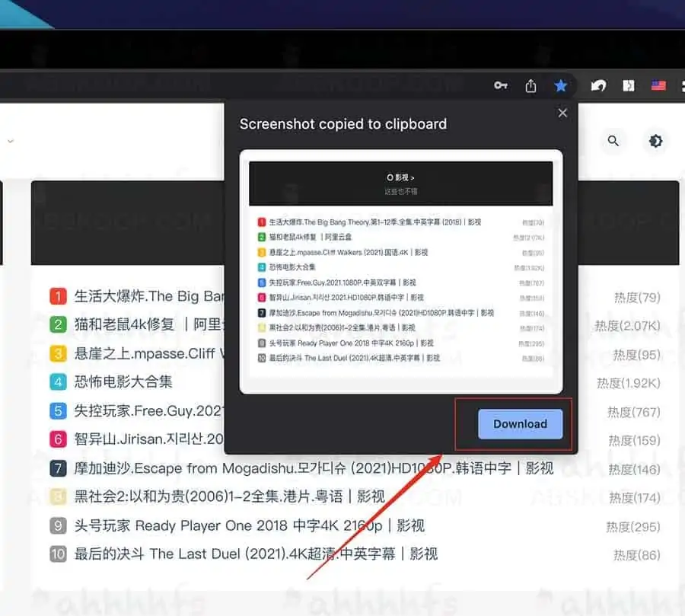Click the red number 1 rank badge
Screen dimensions: 685x616
(x=59, y=296)
